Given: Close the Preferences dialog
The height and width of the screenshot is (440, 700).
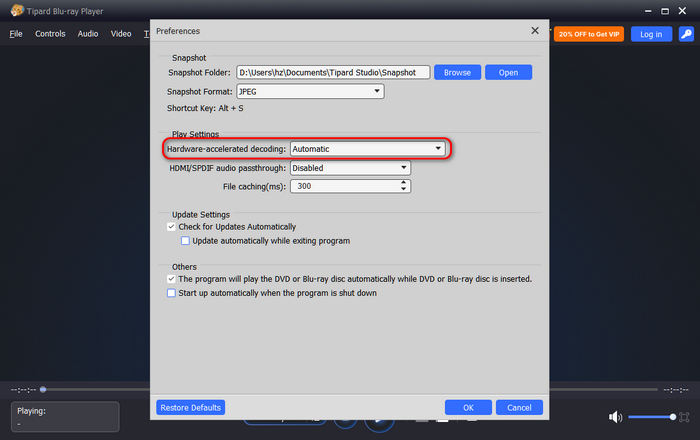Looking at the screenshot, I should [535, 31].
